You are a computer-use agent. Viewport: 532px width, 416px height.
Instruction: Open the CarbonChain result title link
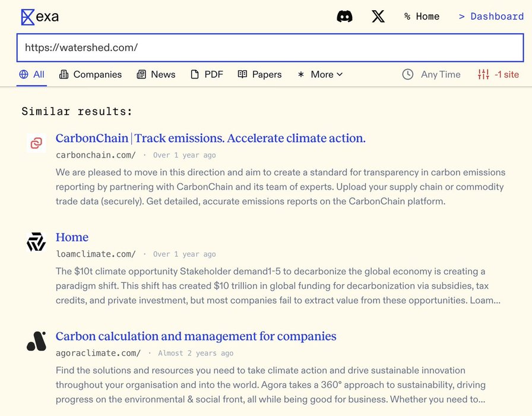(x=210, y=138)
